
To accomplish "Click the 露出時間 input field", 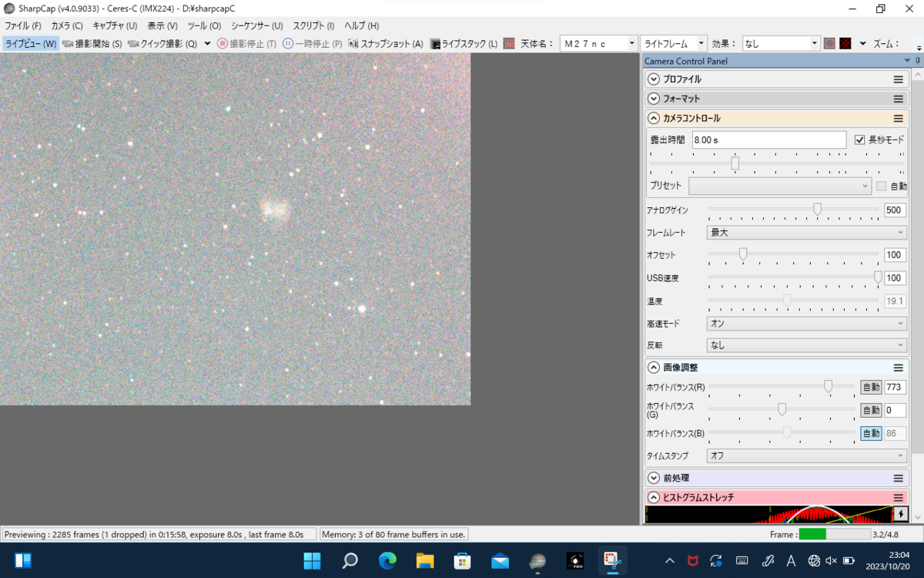I will pos(768,139).
